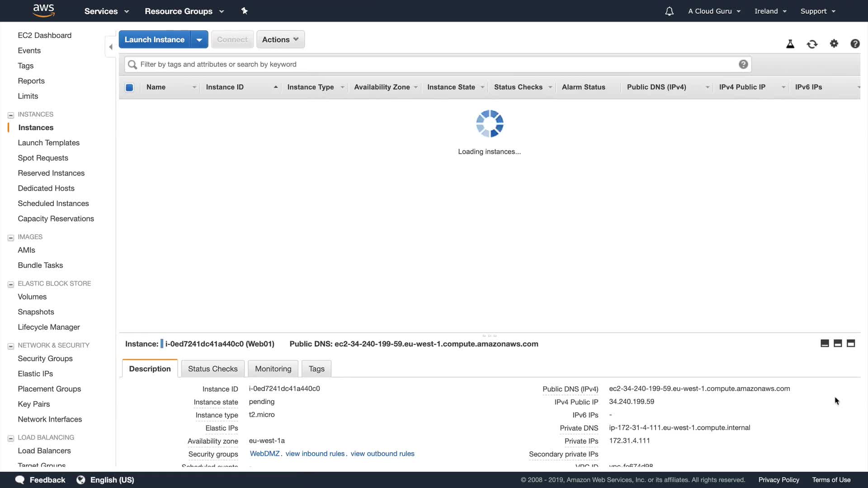Collapse the ELASTIC BLOCK STORE section
868x488 pixels.
pos(11,284)
